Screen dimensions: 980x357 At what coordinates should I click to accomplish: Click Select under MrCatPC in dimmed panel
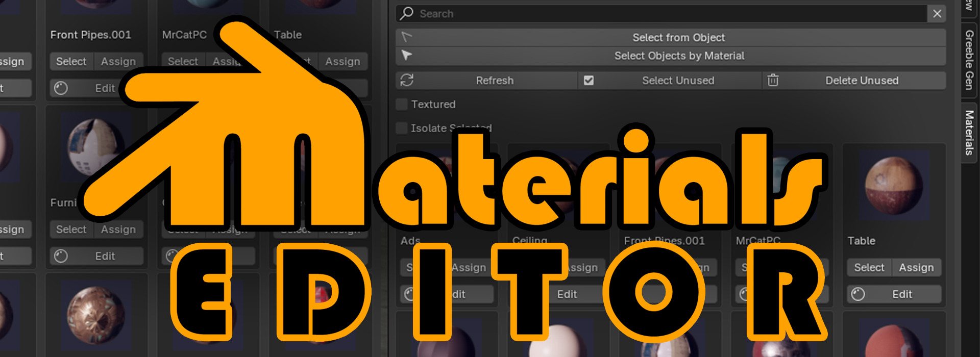(x=183, y=62)
